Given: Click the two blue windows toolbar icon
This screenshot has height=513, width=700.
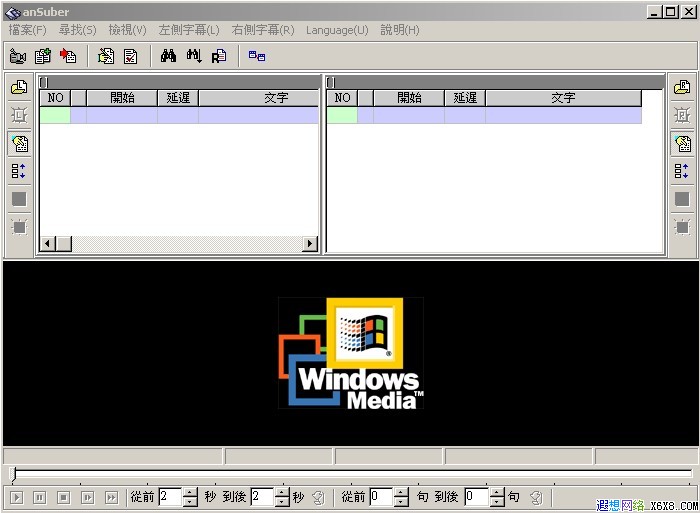Looking at the screenshot, I should coord(257,56).
